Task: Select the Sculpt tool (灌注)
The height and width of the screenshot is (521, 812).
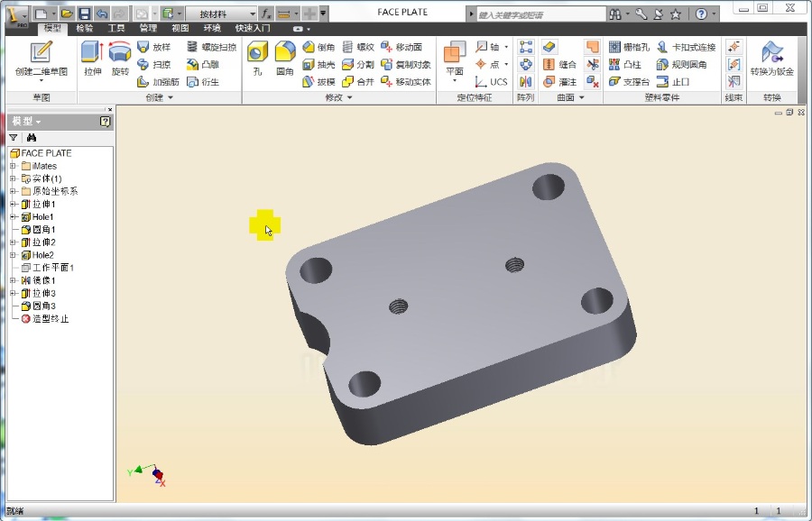Action: click(559, 82)
